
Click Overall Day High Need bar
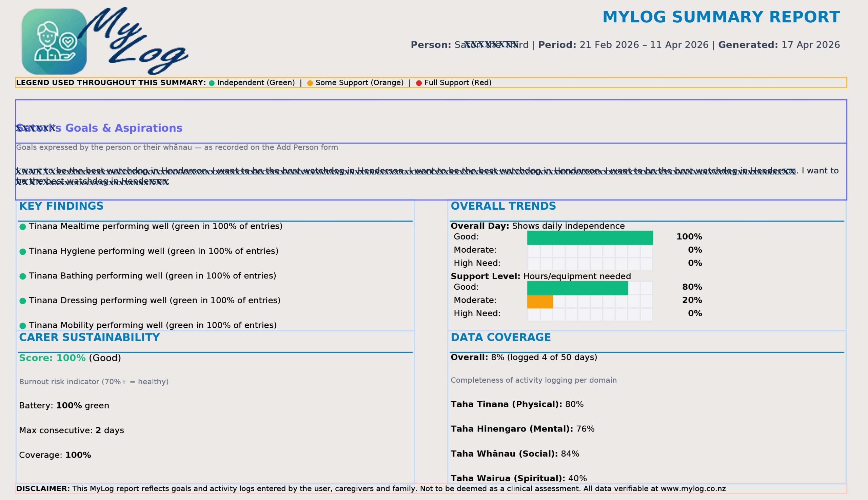coord(590,264)
